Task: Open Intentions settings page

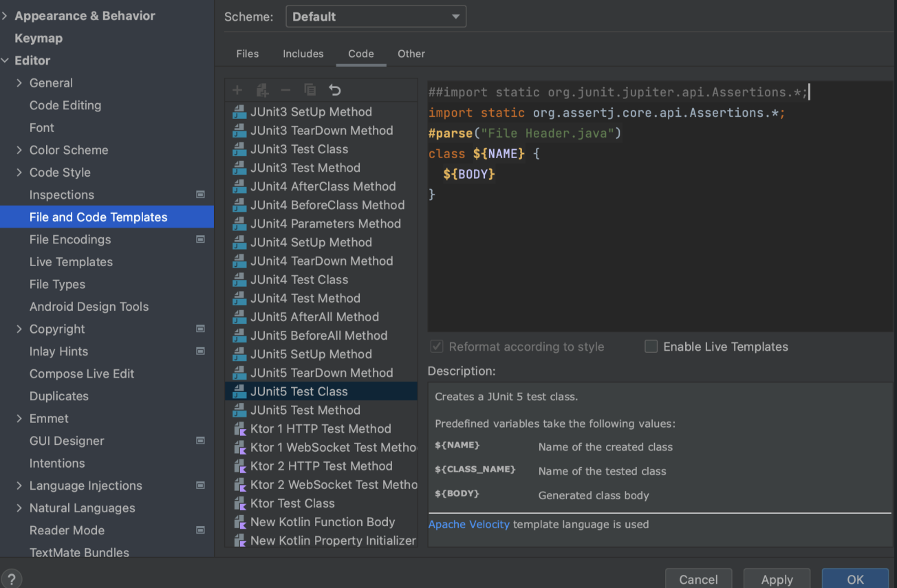Action: point(57,464)
